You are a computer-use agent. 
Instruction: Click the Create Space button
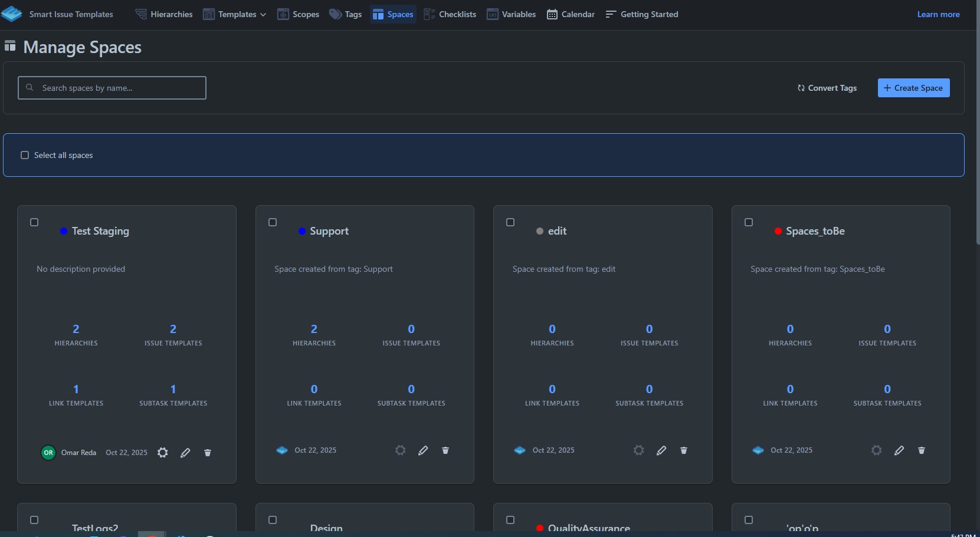(x=913, y=88)
